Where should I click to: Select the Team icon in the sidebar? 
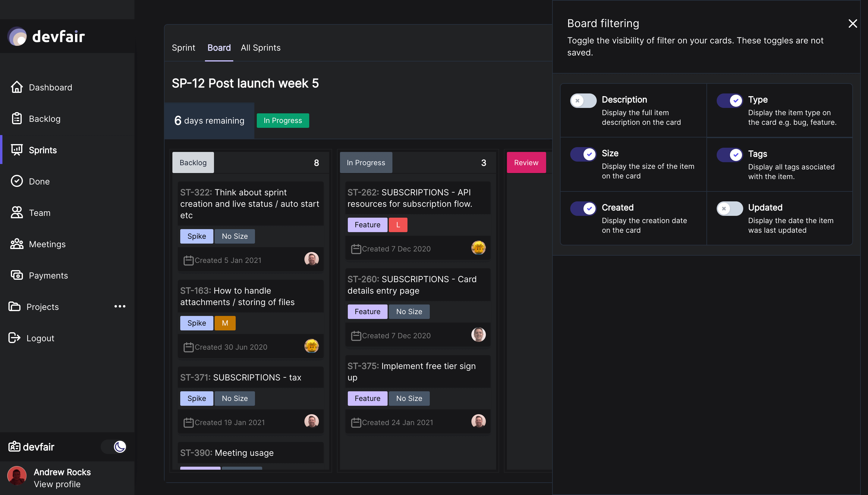(x=17, y=213)
